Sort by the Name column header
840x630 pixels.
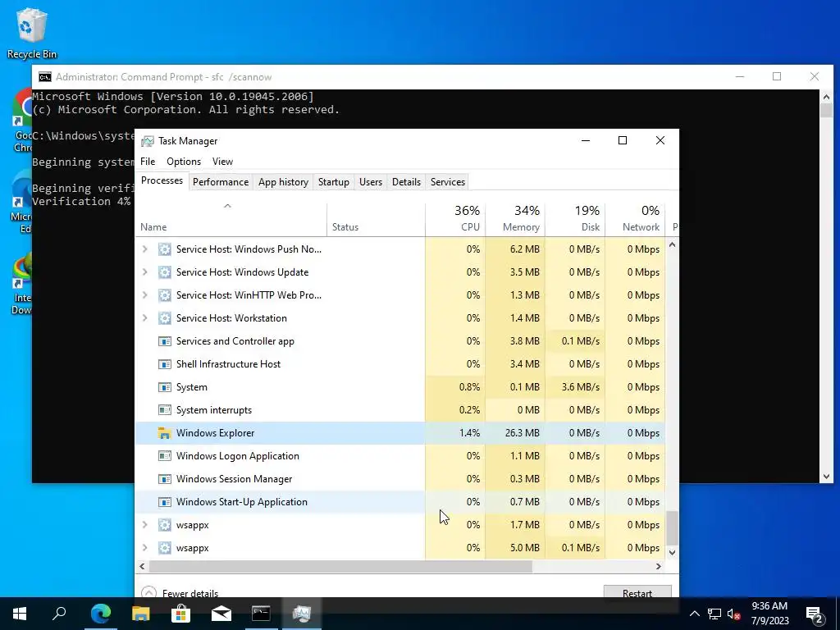tap(231, 220)
